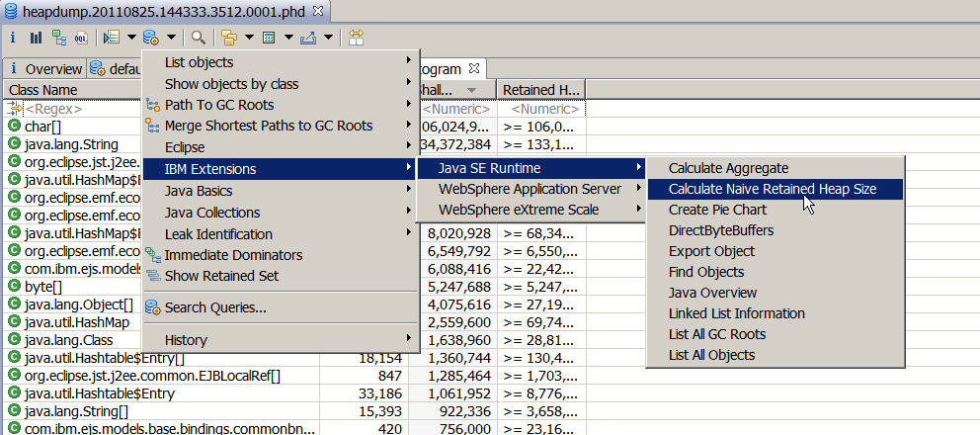The image size is (980, 435).
Task: Click the class icon beside java.lang.Object[]
Action: [15, 304]
